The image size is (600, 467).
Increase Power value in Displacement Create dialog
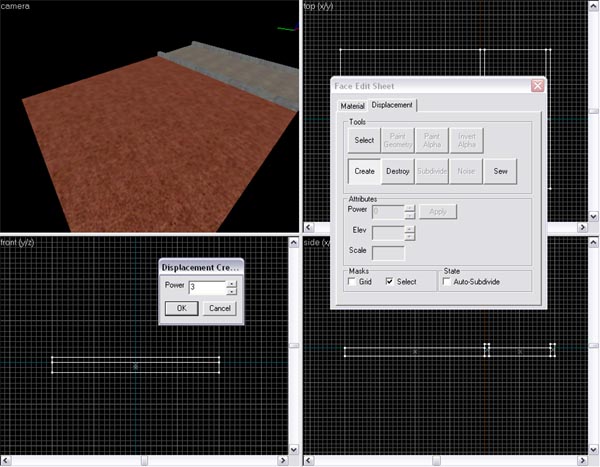[232, 283]
